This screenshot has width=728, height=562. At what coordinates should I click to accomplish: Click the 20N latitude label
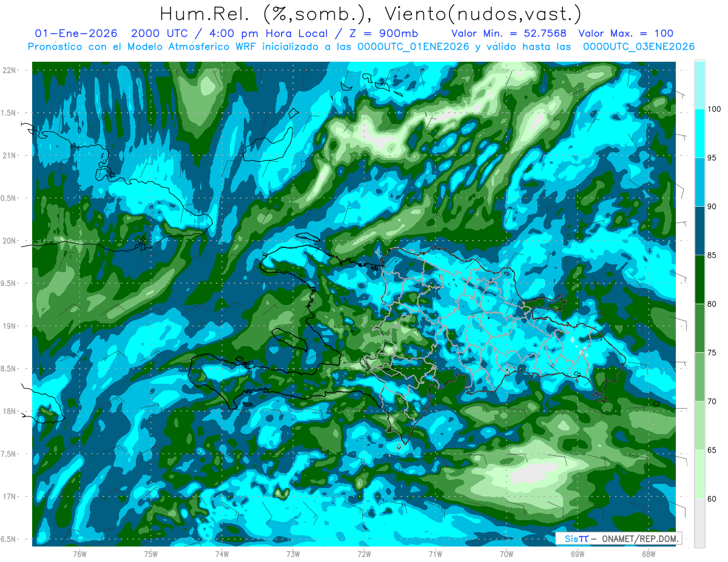tap(10, 241)
